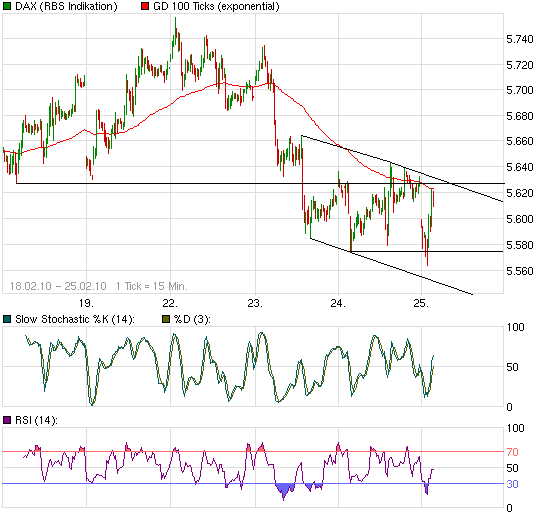Click the red 70 RSI overbought label

click(512, 452)
